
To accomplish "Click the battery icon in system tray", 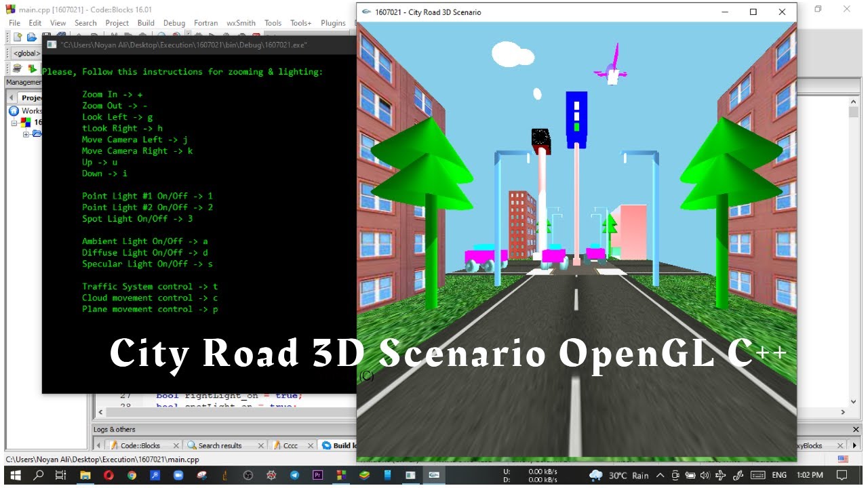I will (x=691, y=475).
